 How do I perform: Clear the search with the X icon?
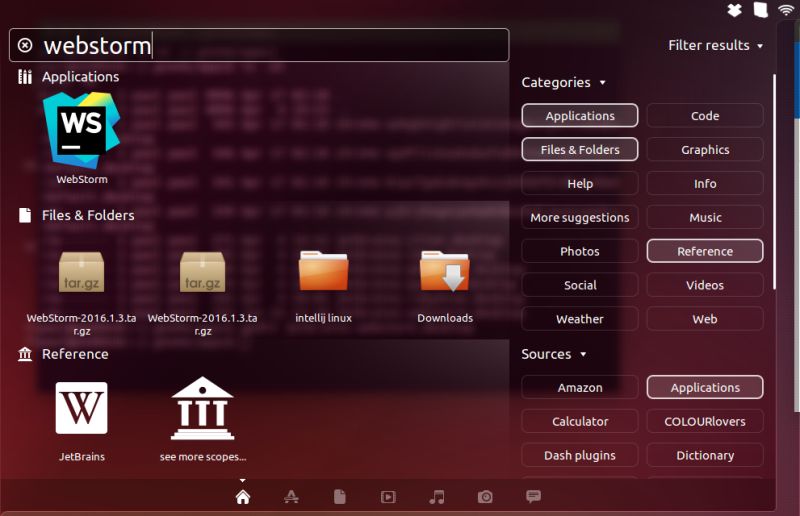coord(24,45)
